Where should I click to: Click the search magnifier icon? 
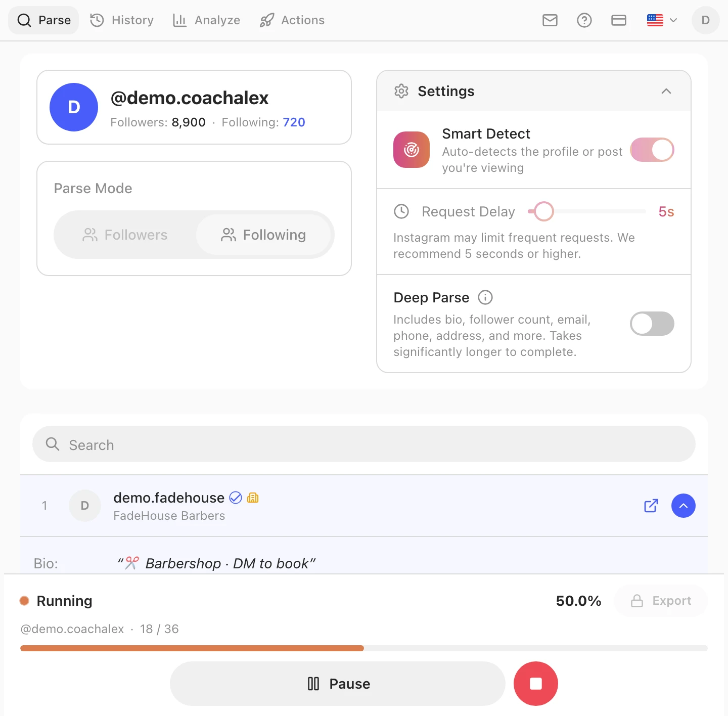coord(53,444)
